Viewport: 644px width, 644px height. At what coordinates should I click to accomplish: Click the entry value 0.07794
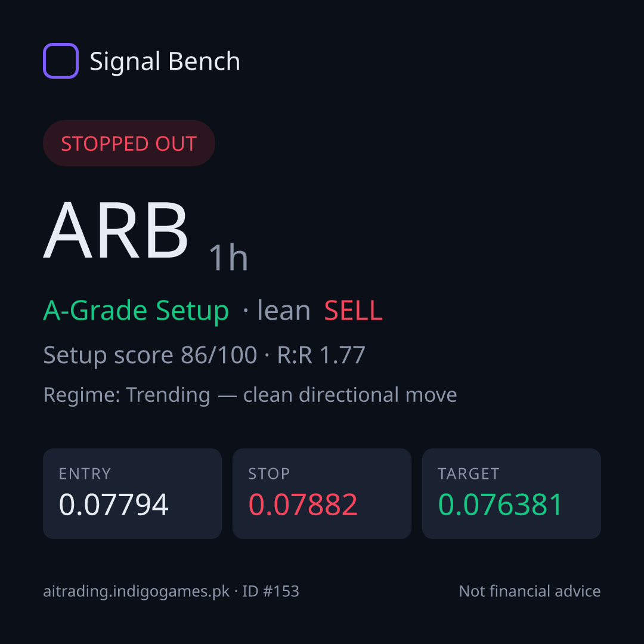tap(114, 505)
